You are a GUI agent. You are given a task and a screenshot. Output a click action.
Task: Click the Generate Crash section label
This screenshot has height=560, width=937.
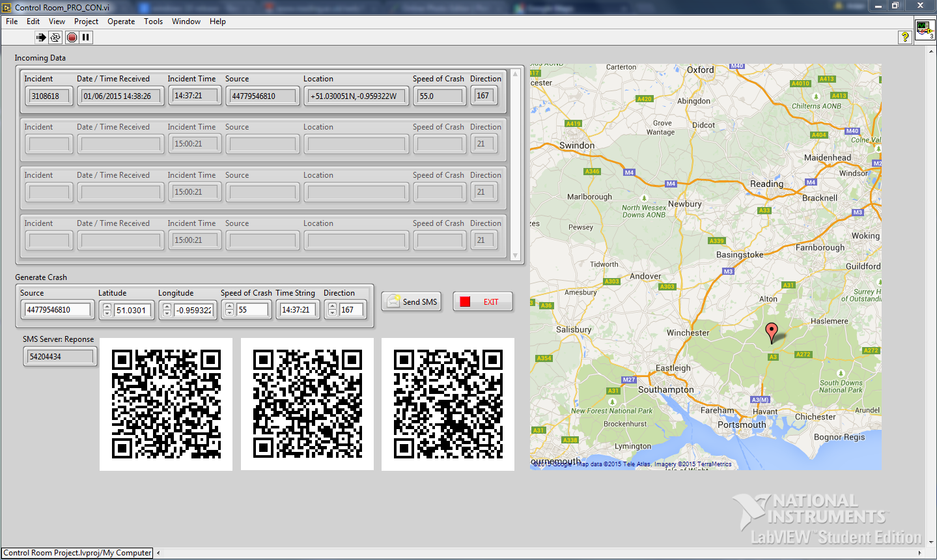pos(41,277)
